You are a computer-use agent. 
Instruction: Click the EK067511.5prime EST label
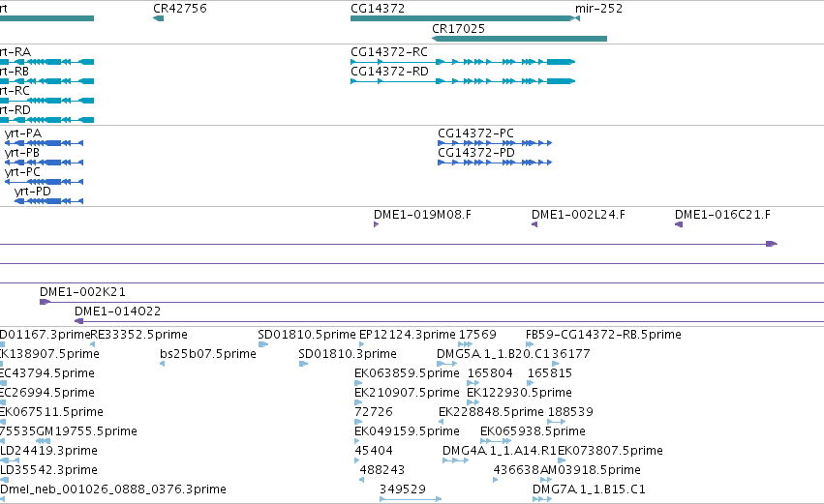point(51,412)
